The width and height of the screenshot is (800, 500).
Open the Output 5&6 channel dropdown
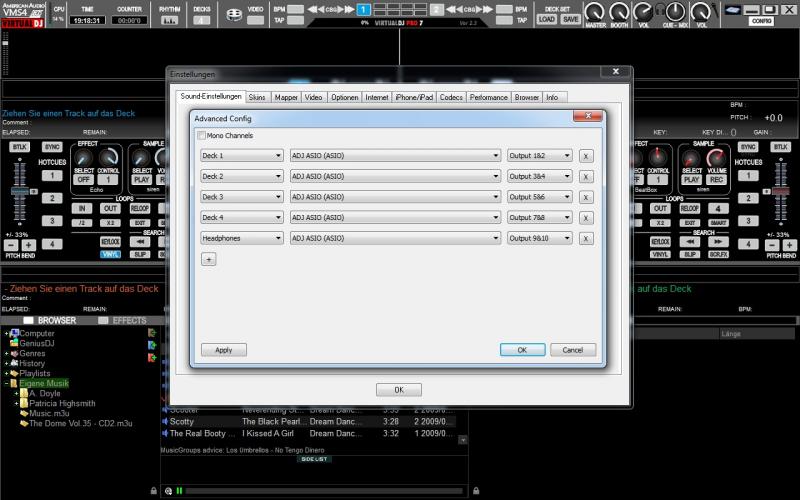pos(540,197)
